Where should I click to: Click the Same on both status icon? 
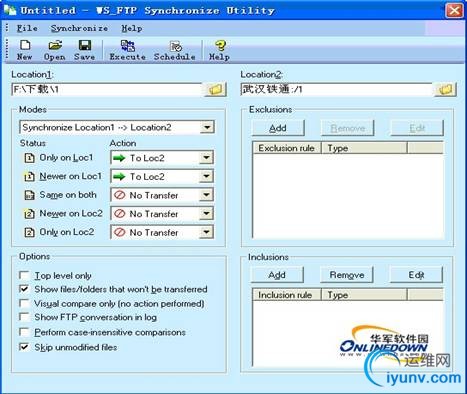click(x=29, y=195)
